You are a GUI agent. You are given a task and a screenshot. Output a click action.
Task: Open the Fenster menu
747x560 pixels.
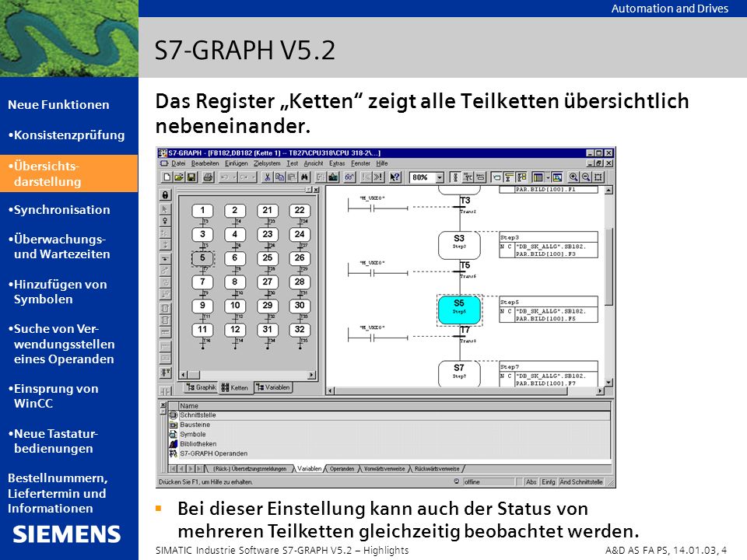(360, 163)
